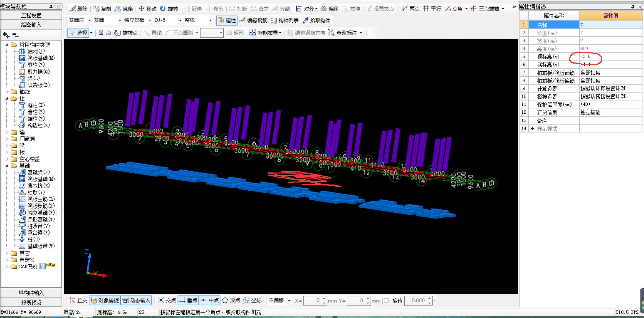The height and width of the screenshot is (318, 644).
Task: Toggle the 属性 properties panel button
Action: click(x=227, y=20)
